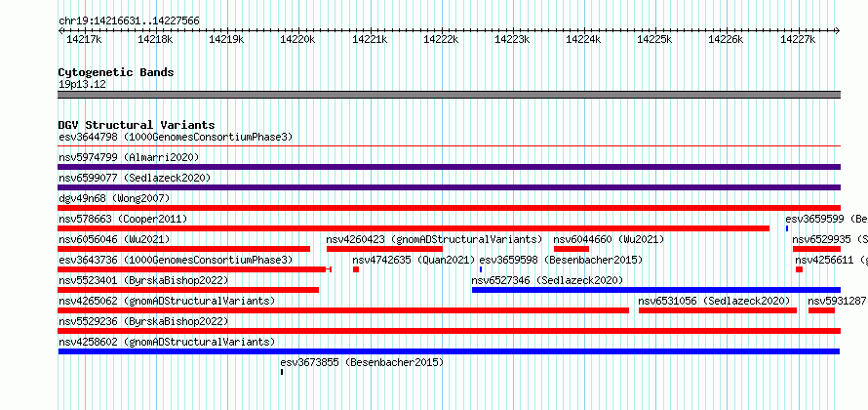Screen dimensions: 868x410
Task: Open nsv6599077 (Sedlazeck2020) variant label
Action: [135, 178]
